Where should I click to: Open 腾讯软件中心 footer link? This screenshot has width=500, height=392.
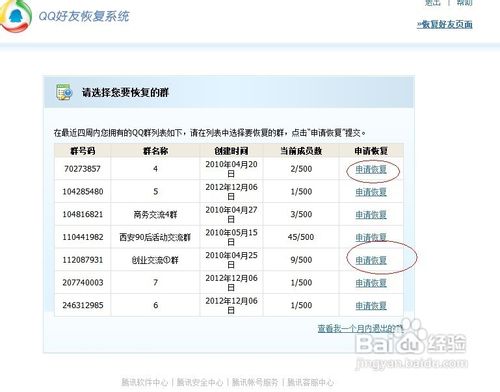point(144,382)
